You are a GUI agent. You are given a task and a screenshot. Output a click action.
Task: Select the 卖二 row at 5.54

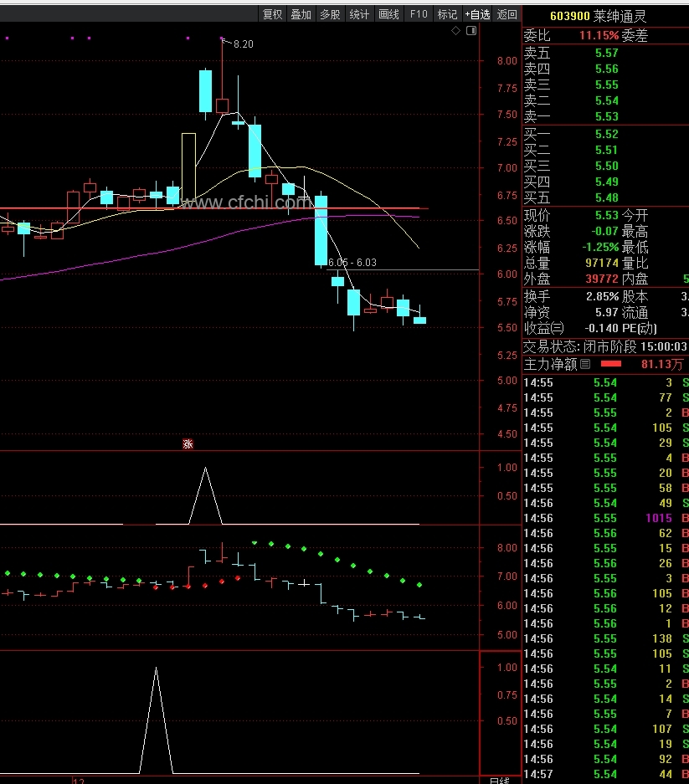click(x=605, y=100)
